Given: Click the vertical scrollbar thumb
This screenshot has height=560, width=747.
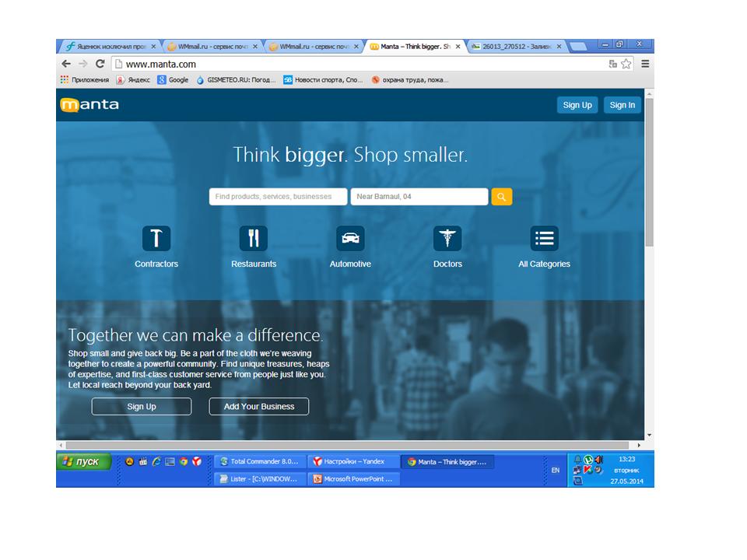Looking at the screenshot, I should 649,171.
